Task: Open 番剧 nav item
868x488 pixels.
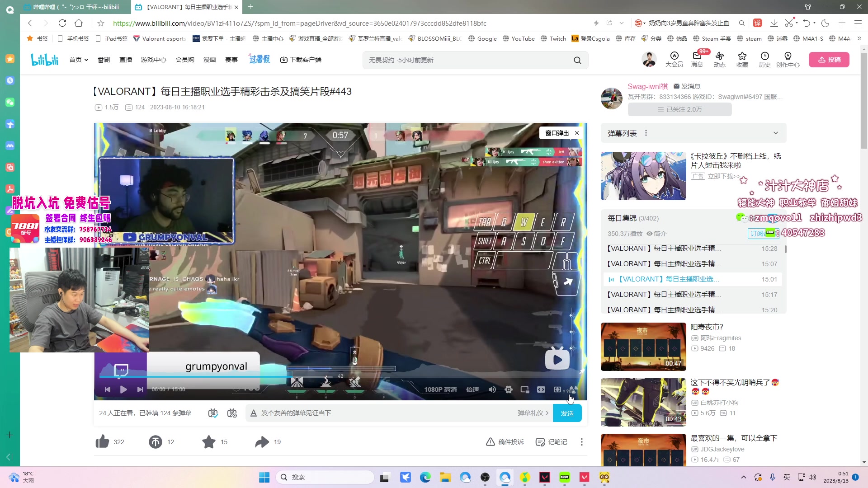Action: [x=104, y=60]
